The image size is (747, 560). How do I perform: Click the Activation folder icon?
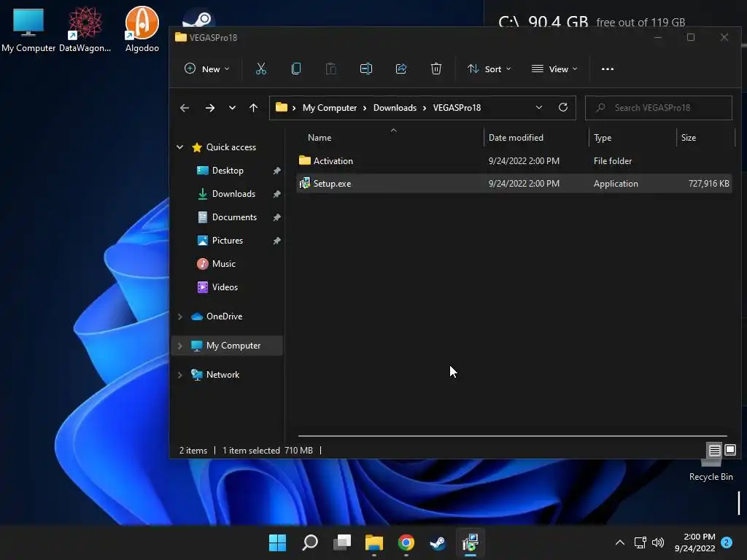[x=305, y=160]
